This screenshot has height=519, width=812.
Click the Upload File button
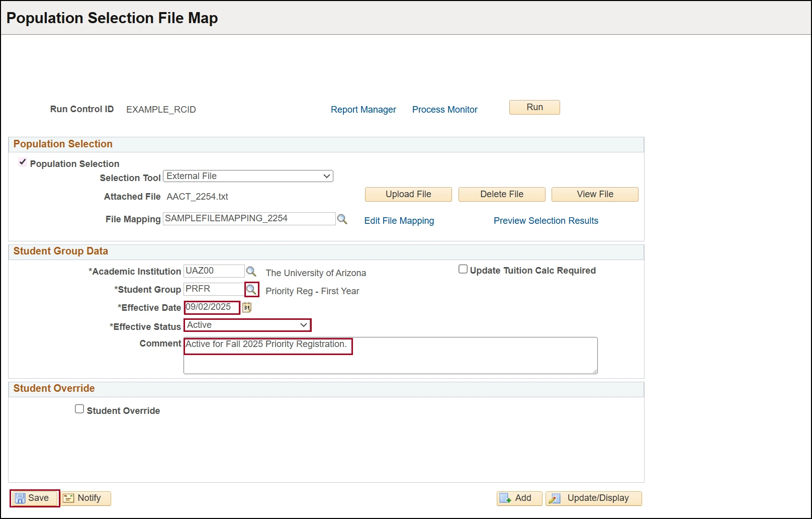pos(408,194)
